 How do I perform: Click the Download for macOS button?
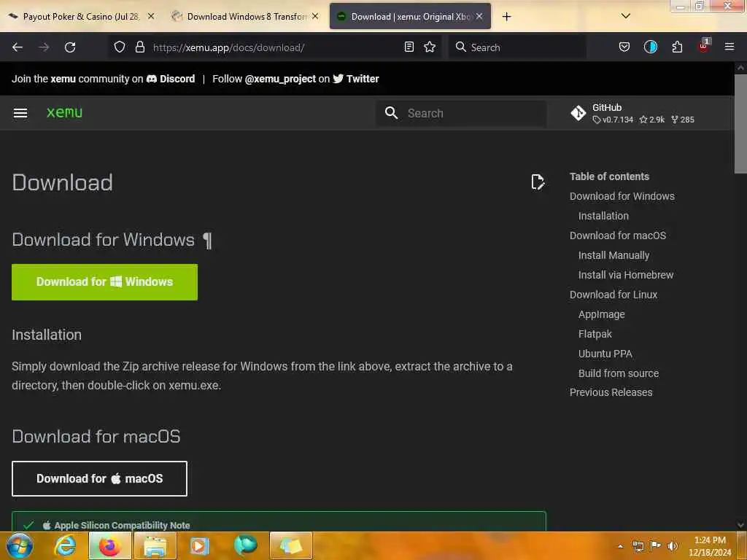tap(99, 478)
